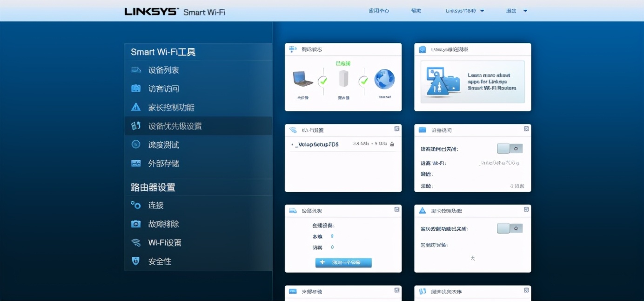This screenshot has width=644, height=302.
Task: Click the add a device button
Action: click(x=343, y=262)
